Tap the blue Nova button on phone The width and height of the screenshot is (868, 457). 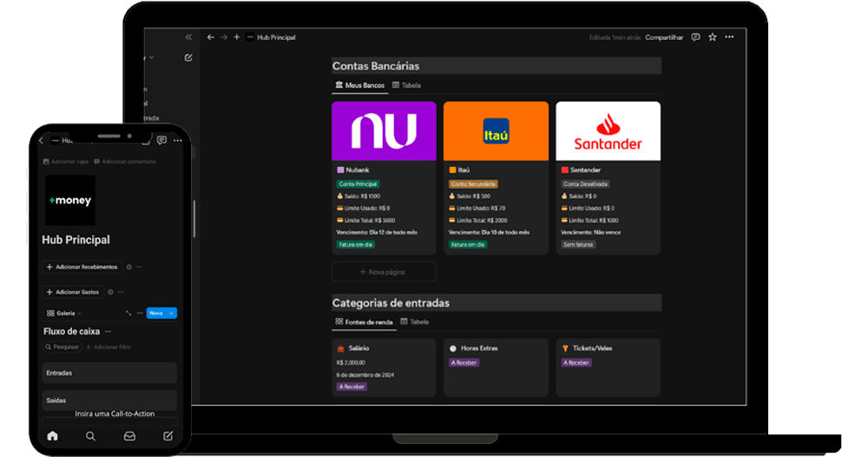[156, 314]
